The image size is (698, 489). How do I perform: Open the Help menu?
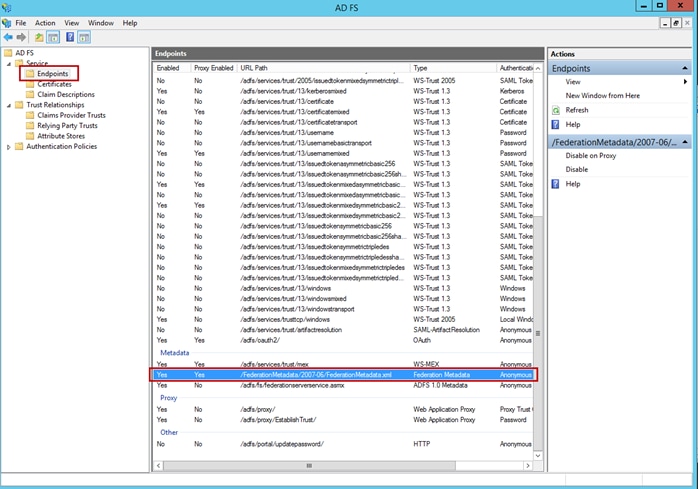130,23
